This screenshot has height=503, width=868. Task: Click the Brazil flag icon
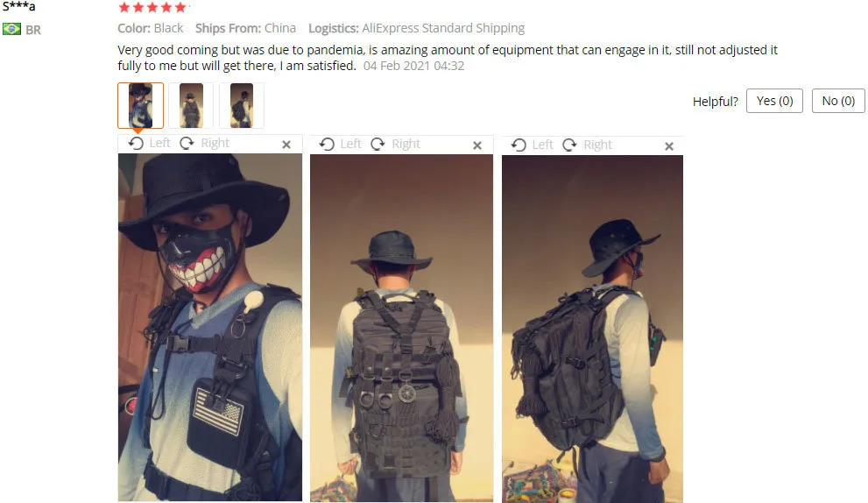[11, 29]
